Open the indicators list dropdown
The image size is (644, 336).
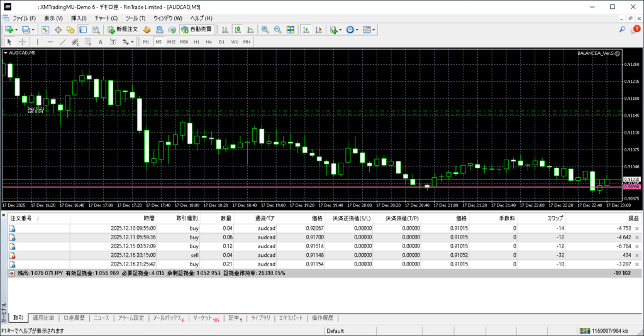point(340,30)
